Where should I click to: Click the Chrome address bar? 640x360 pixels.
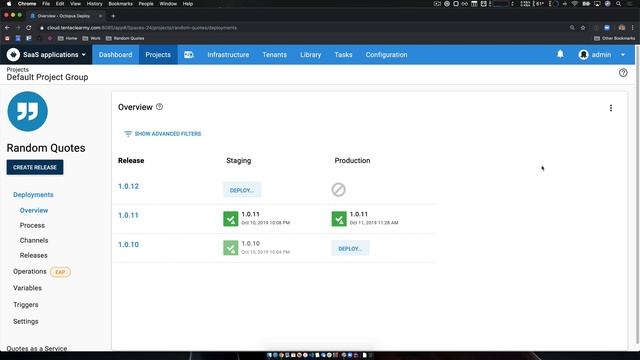click(302, 28)
